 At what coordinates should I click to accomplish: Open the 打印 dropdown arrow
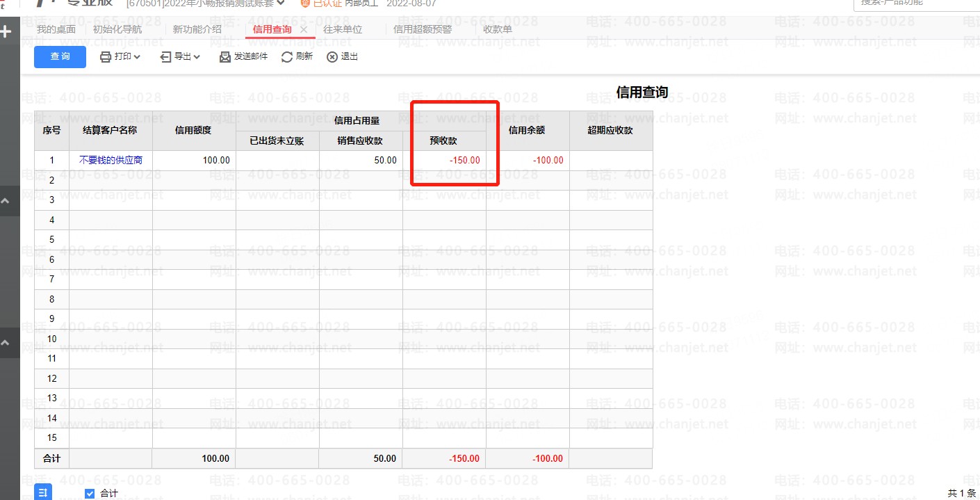(137, 57)
